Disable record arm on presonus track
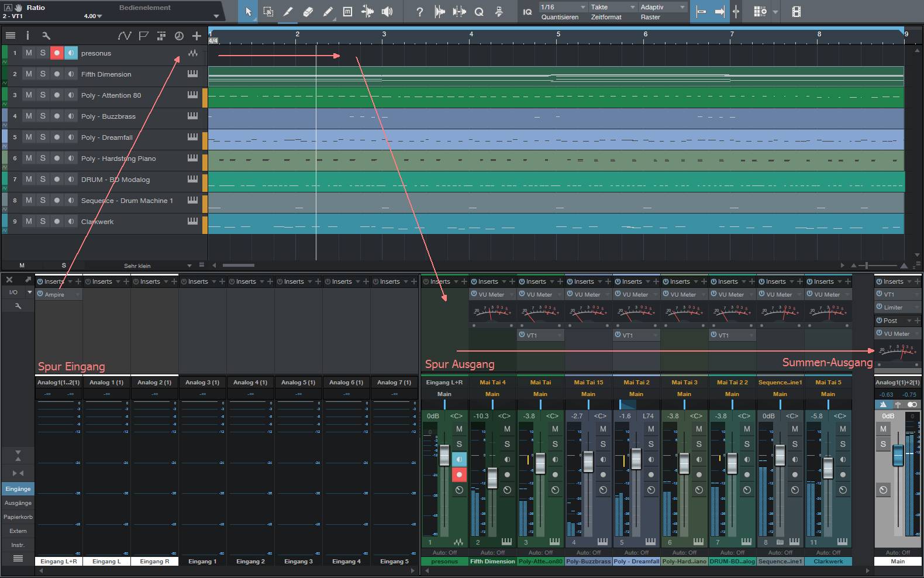The width and height of the screenshot is (924, 578). pyautogui.click(x=57, y=53)
